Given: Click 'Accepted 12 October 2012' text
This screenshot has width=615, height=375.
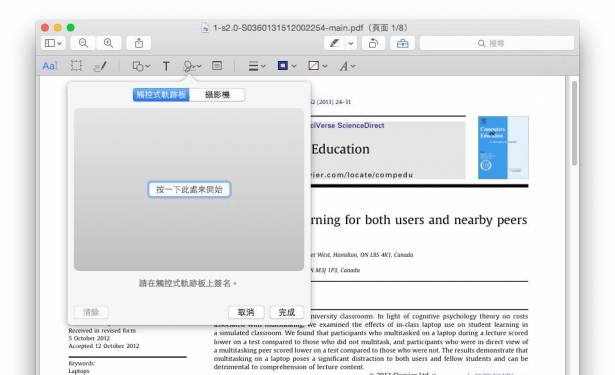Looking at the screenshot, I should point(104,346).
